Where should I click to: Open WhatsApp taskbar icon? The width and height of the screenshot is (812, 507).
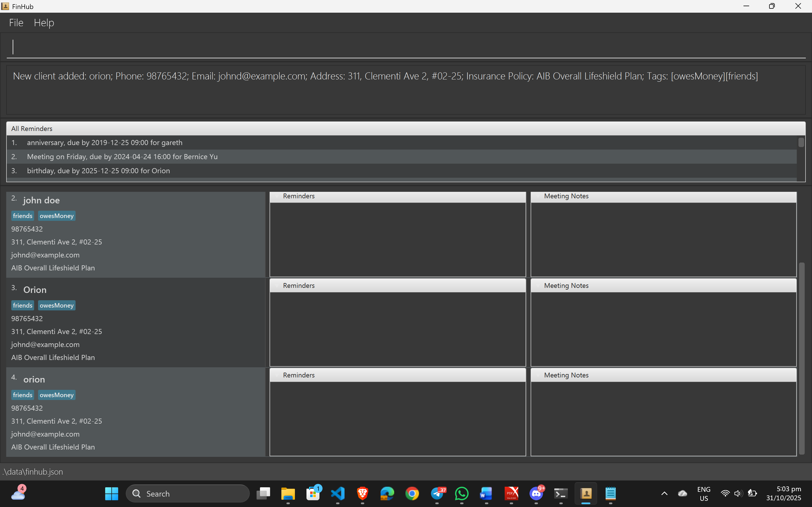click(x=462, y=493)
